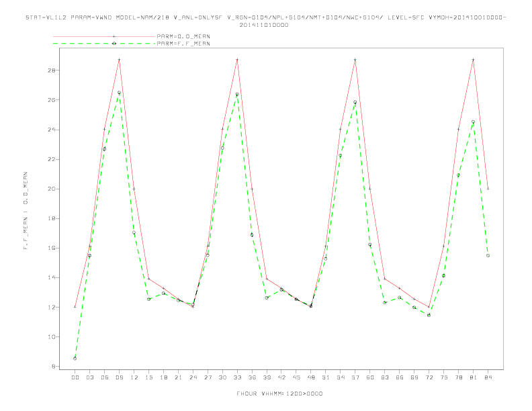Click x-axis forecast hour label 03

pyautogui.click(x=89, y=377)
